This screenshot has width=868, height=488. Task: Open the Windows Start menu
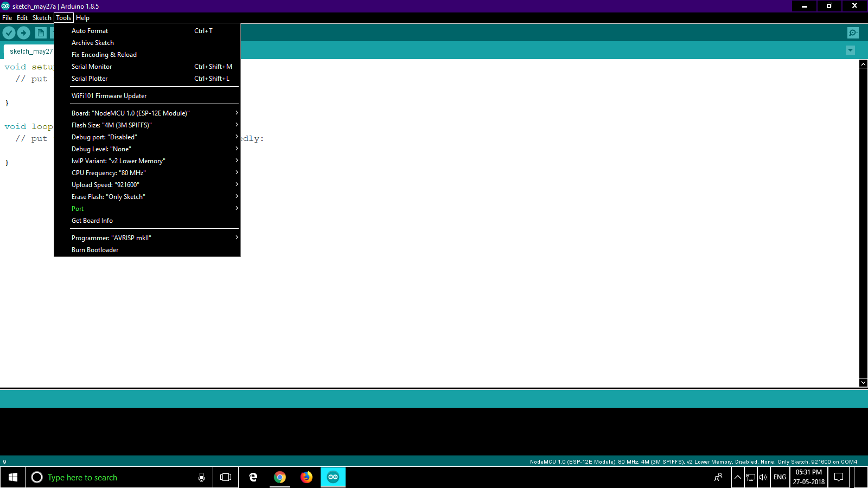click(x=13, y=477)
